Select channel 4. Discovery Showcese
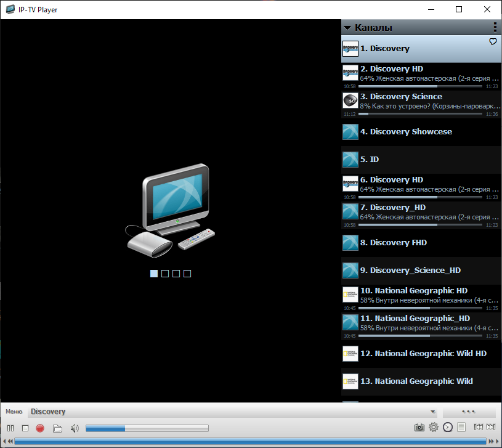The image size is (502, 448). pyautogui.click(x=421, y=132)
